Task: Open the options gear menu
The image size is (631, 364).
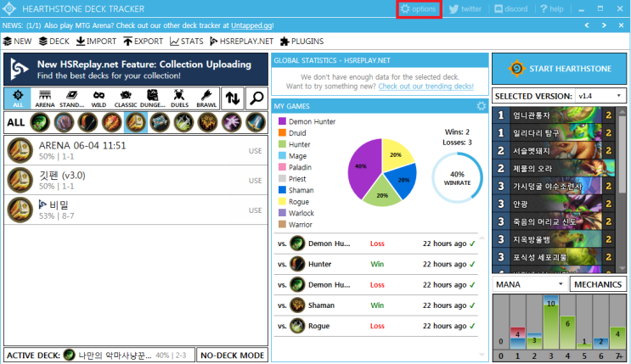Action: click(x=419, y=8)
